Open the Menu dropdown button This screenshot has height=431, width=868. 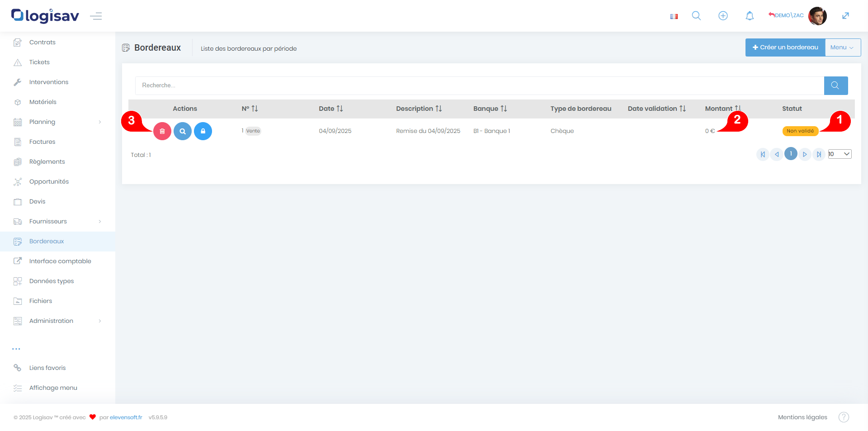pos(842,47)
